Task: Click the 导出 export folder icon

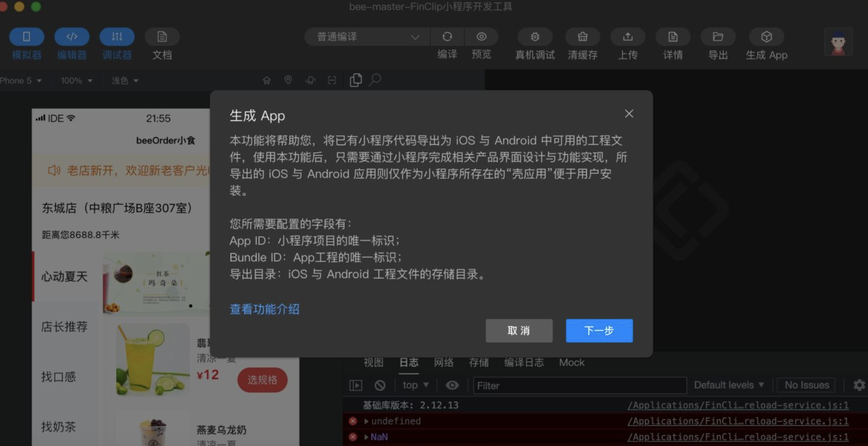Action: (718, 37)
